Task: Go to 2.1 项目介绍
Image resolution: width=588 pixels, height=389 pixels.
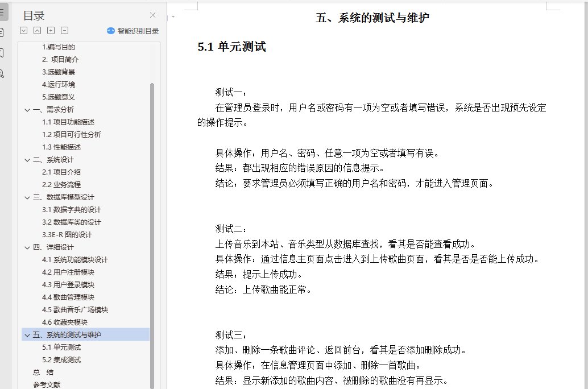Action: [61, 172]
